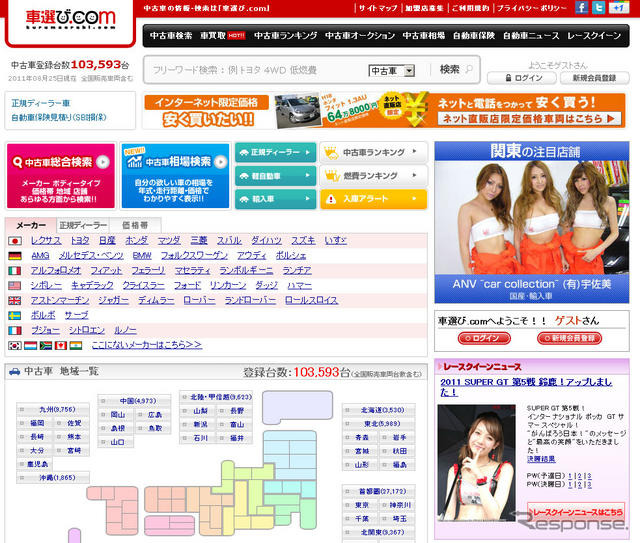The image size is (640, 543).
Task: Click the India flag icon
Action: click(x=76, y=345)
